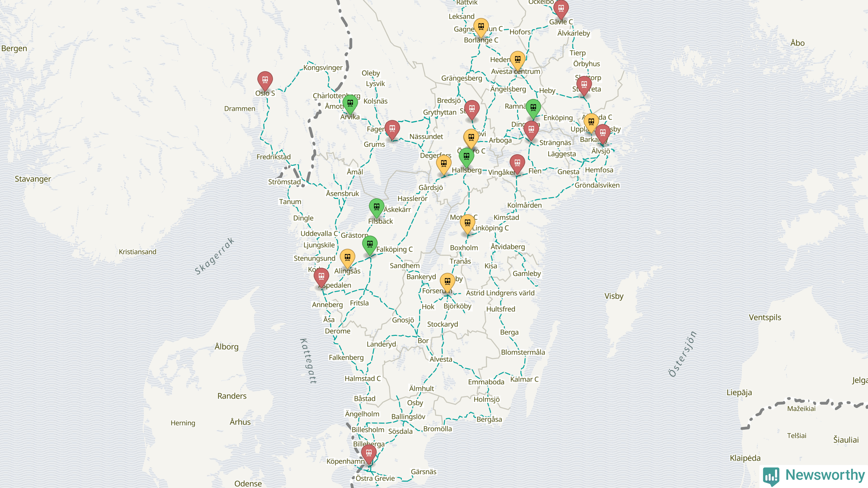This screenshot has width=868, height=488.
Task: Click the yellow marker near Forserum
Action: coord(447,282)
